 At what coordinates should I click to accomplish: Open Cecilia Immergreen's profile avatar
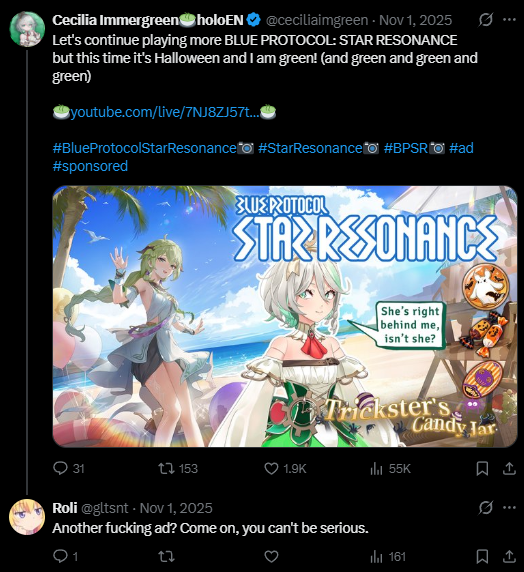27,29
